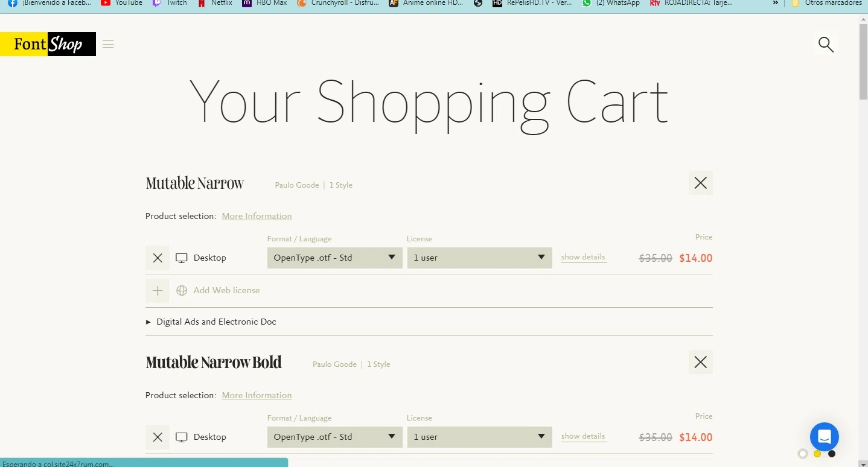
Task: Open the Crunchyroll bookmark
Action: pyautogui.click(x=338, y=3)
